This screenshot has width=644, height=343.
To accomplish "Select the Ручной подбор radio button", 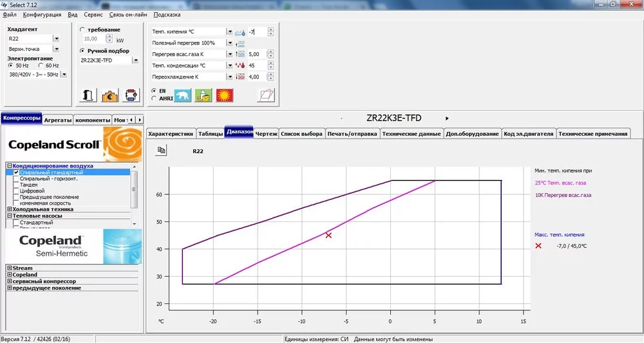I will [x=82, y=50].
